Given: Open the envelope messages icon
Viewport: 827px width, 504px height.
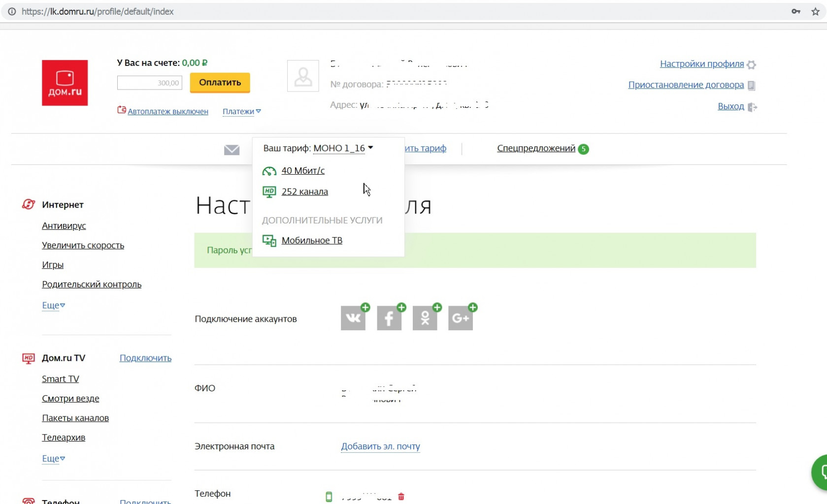Looking at the screenshot, I should click(232, 150).
